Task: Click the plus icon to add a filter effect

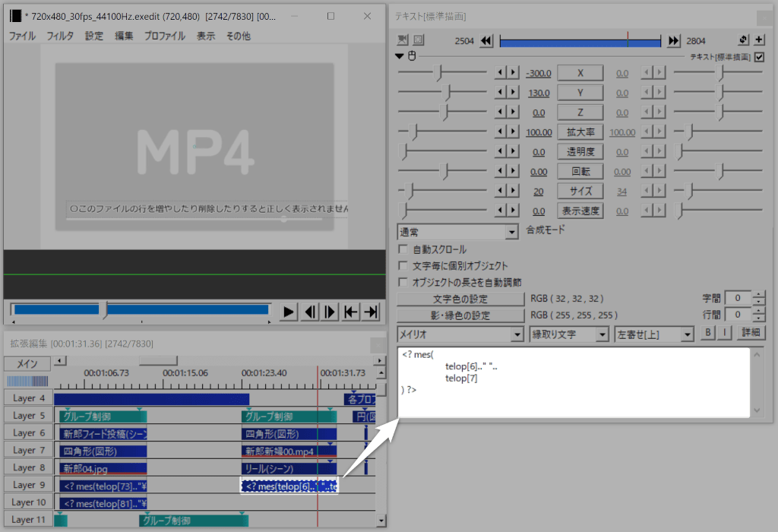Action: click(758, 40)
